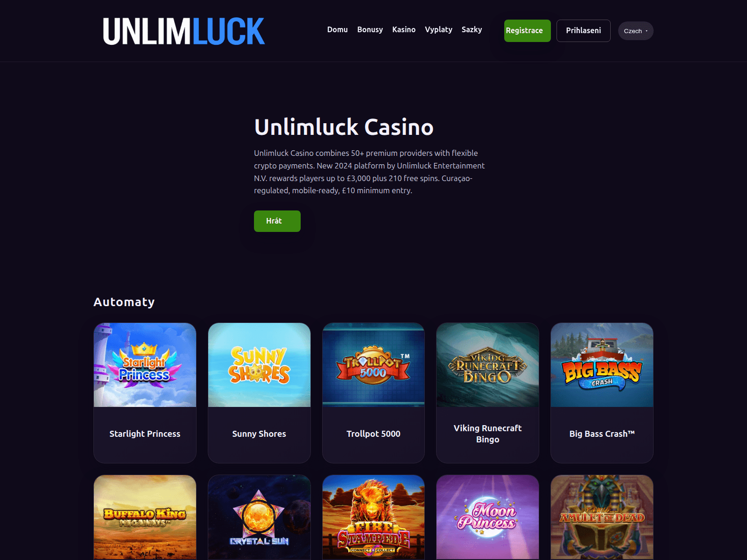The width and height of the screenshot is (747, 560).
Task: Open the Sazky navigation link
Action: coord(472,29)
